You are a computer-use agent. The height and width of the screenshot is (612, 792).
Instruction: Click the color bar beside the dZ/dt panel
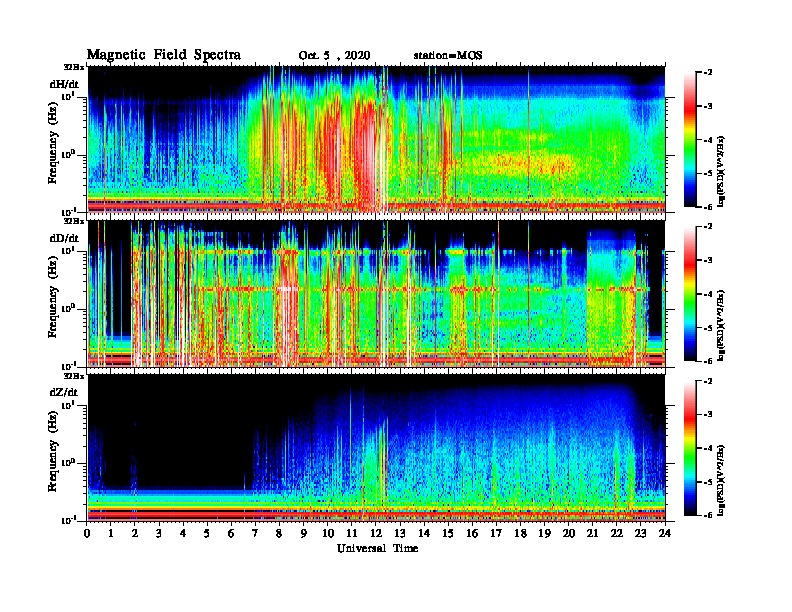pos(690,448)
